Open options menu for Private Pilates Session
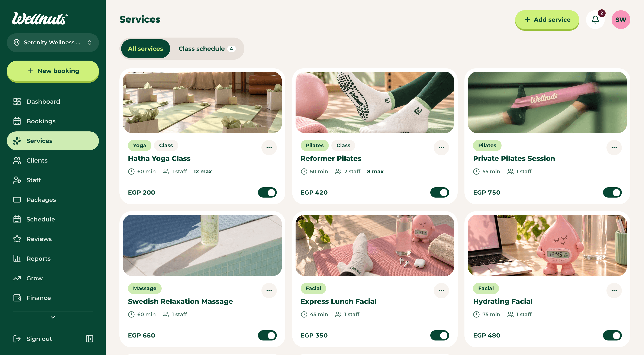Image resolution: width=644 pixels, height=355 pixels. (614, 148)
